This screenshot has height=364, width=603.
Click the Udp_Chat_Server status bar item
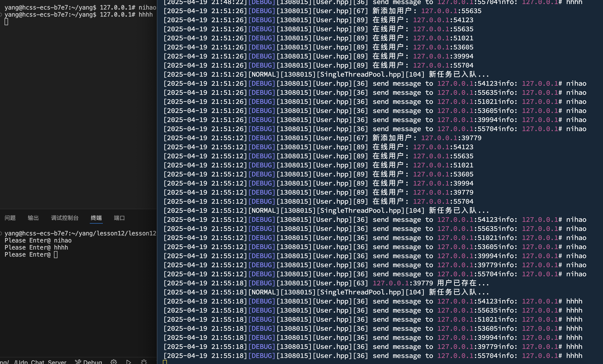tap(40, 362)
